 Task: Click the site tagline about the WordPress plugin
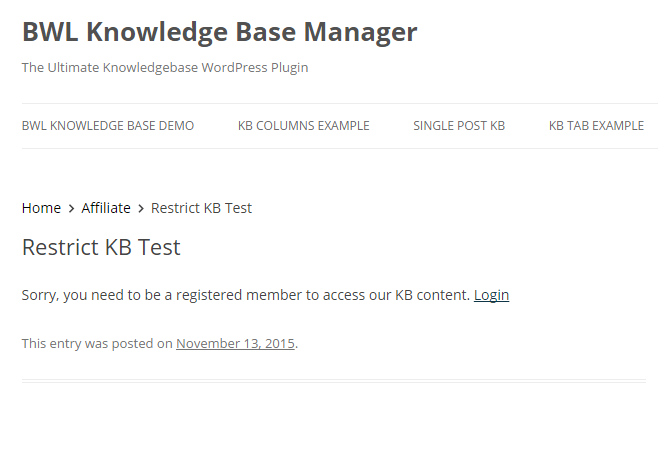click(x=165, y=68)
